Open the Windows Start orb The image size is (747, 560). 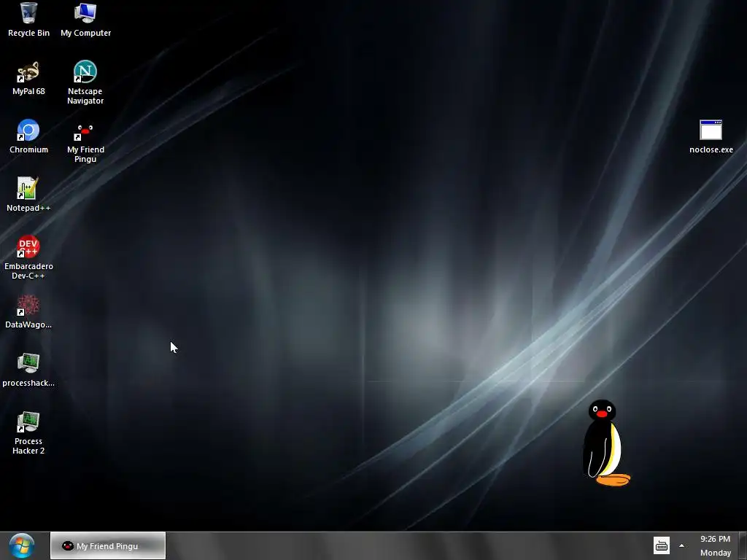21,545
